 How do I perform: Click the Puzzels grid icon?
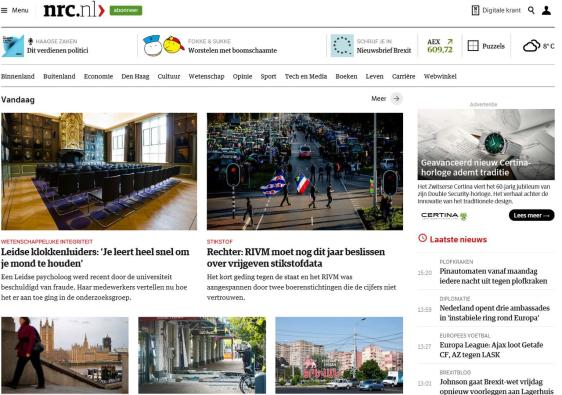473,46
